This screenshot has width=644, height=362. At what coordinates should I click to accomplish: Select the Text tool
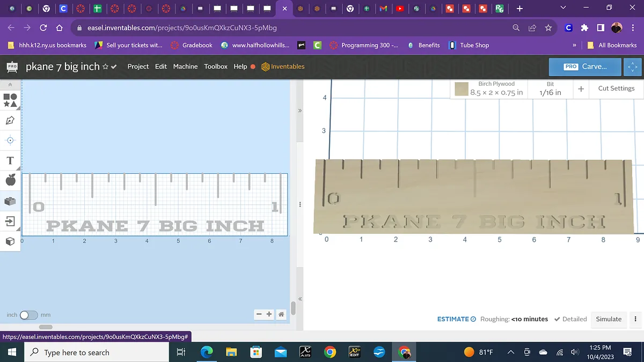[x=10, y=161]
